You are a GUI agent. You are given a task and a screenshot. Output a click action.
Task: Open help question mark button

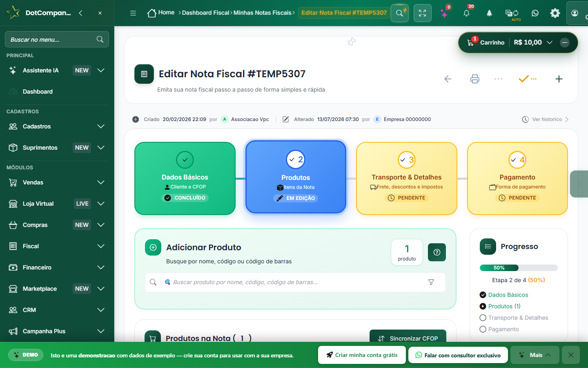click(437, 252)
